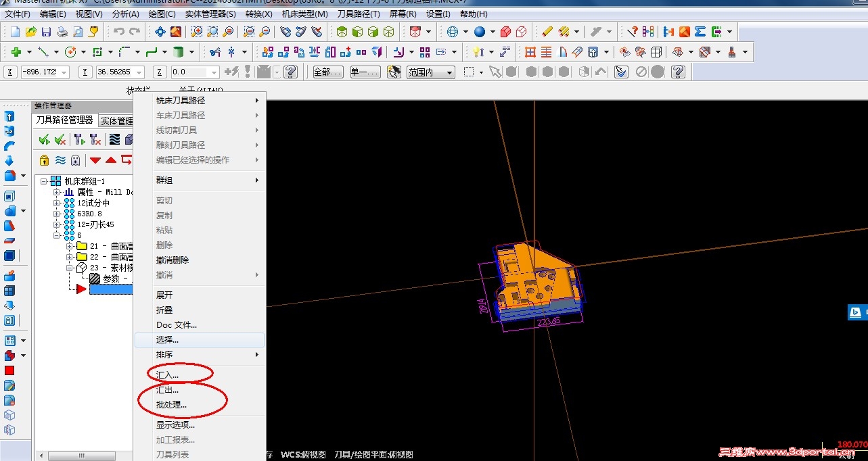Click the zoom window magnifier icon

click(197, 31)
